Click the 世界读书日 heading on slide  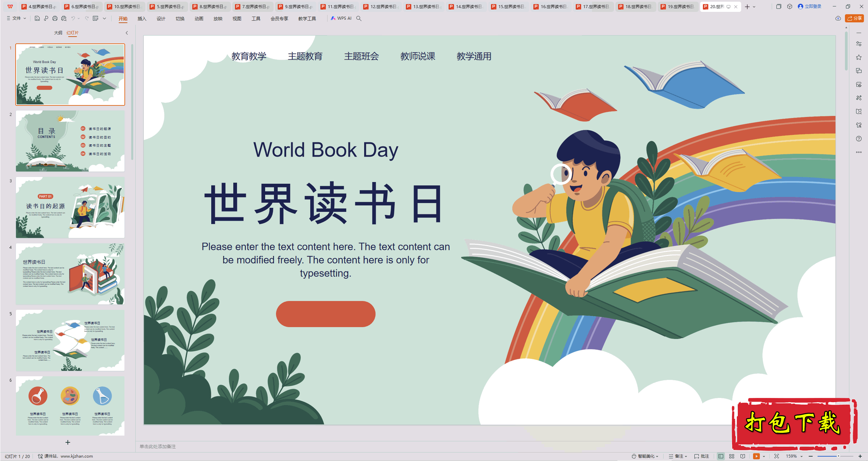point(324,203)
